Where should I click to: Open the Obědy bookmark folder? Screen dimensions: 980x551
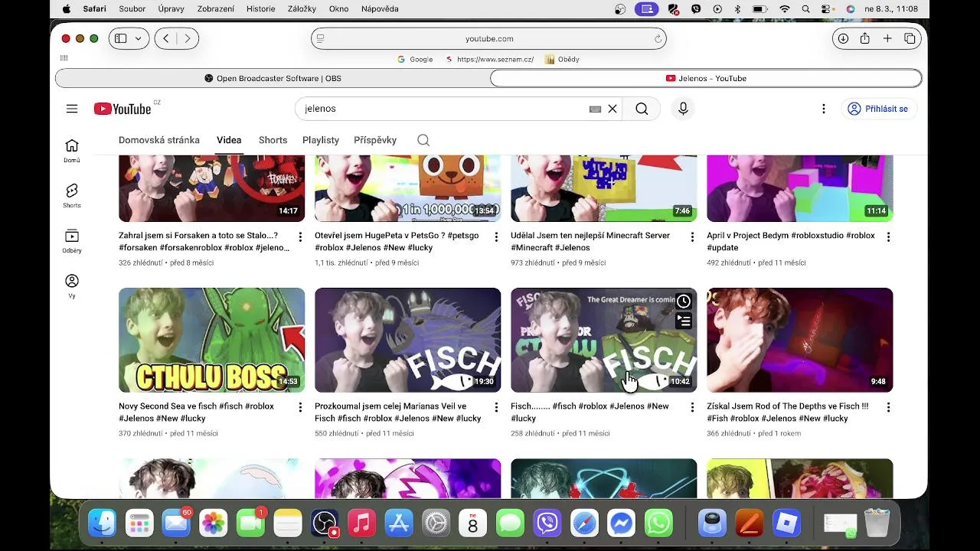coord(562,59)
